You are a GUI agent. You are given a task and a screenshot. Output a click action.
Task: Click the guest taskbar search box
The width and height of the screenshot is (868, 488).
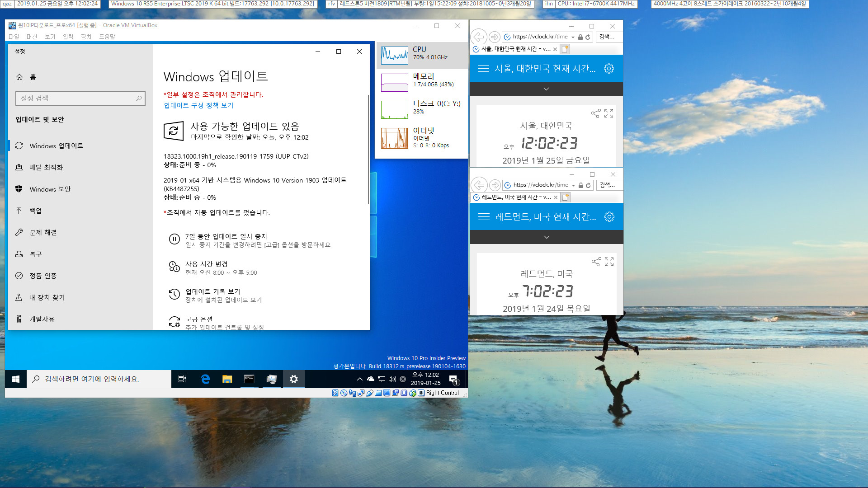(x=99, y=379)
